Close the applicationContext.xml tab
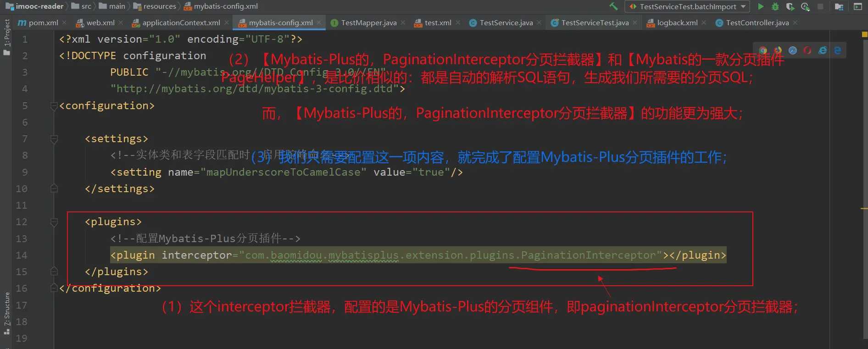The width and height of the screenshot is (868, 349). click(x=227, y=22)
